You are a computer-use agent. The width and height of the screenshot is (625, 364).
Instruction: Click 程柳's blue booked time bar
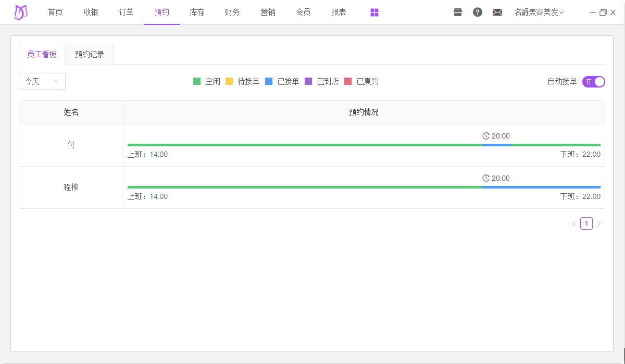(x=541, y=187)
